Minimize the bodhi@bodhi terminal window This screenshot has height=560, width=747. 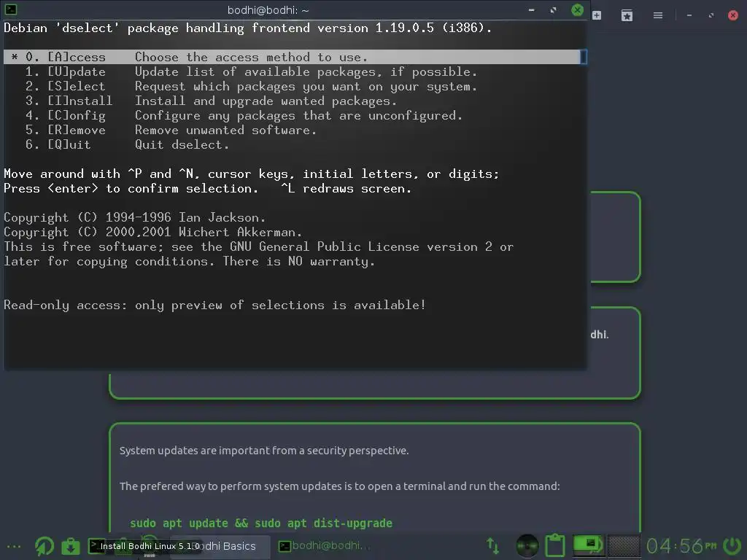tap(532, 10)
